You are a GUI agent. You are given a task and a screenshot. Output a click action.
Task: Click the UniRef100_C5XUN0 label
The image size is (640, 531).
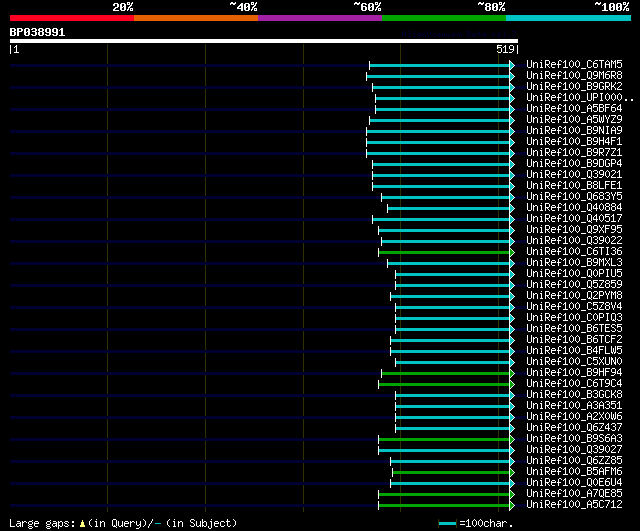point(574,362)
